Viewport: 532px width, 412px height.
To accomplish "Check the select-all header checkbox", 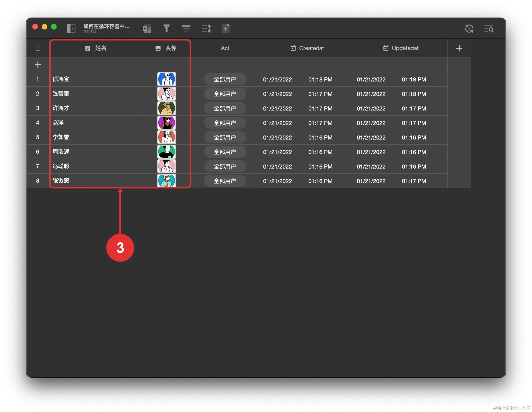I will tap(38, 48).
